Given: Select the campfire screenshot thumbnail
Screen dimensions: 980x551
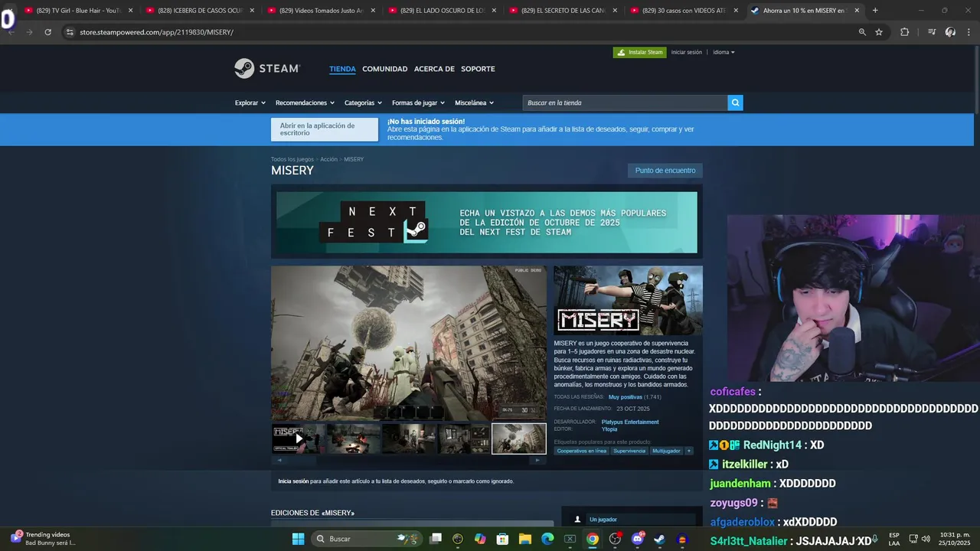Looking at the screenshot, I should (354, 439).
